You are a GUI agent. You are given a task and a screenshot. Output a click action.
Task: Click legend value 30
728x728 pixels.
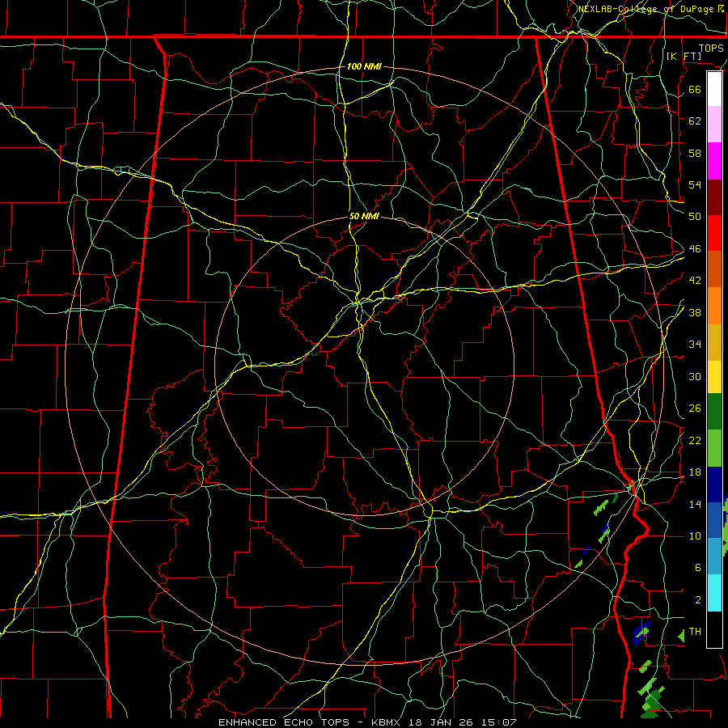695,376
